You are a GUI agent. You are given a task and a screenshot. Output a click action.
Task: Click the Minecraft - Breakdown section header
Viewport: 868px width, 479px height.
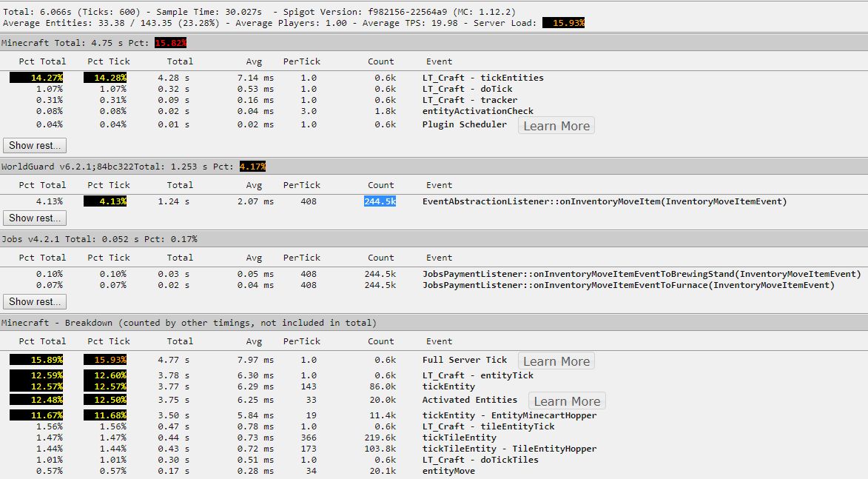189,323
